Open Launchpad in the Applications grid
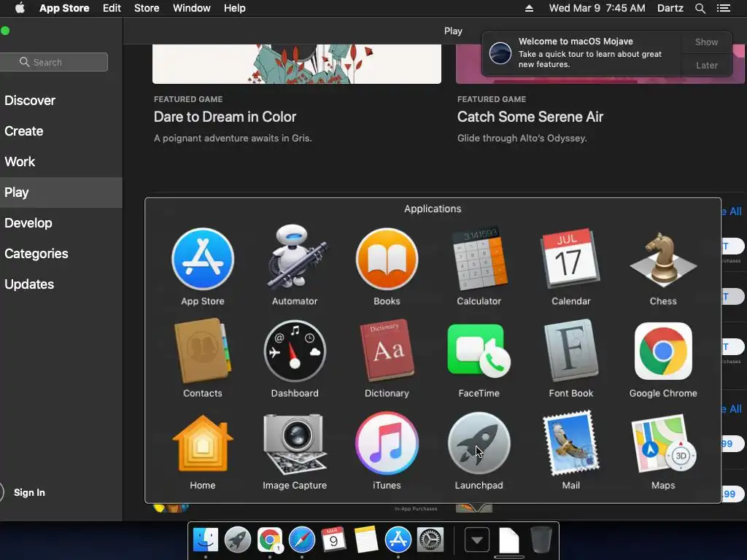The image size is (747, 560). 479,443
